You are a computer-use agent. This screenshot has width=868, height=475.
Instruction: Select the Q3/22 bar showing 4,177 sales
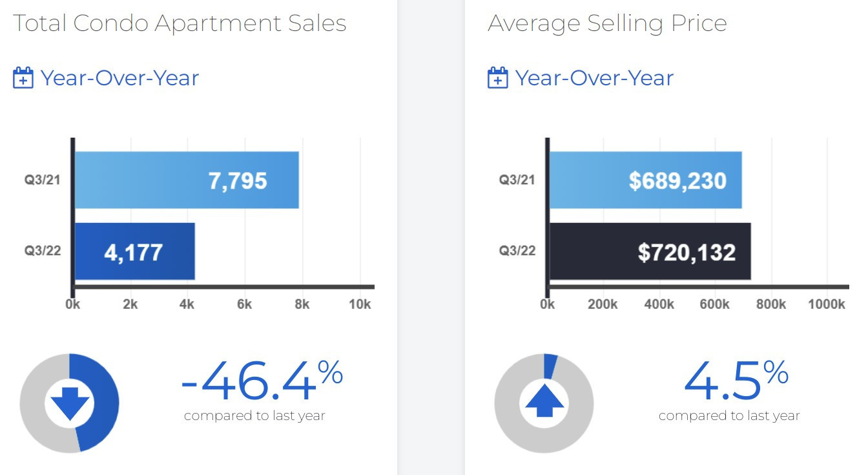tap(135, 251)
